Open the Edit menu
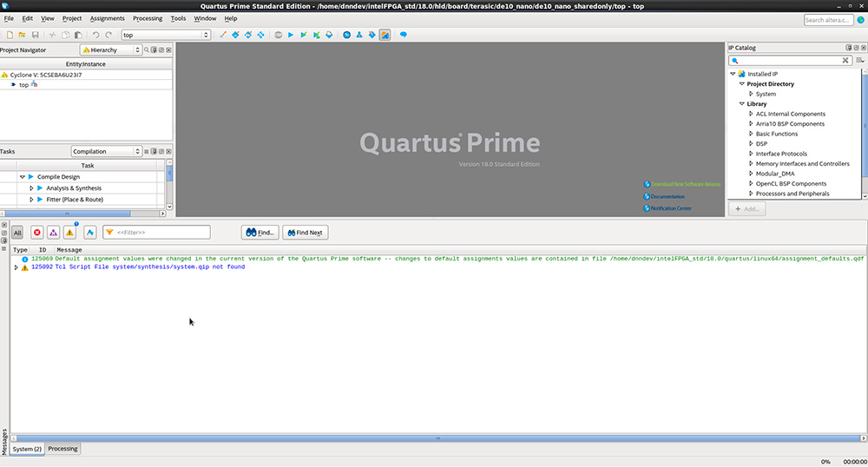This screenshot has width=868, height=467. click(27, 18)
